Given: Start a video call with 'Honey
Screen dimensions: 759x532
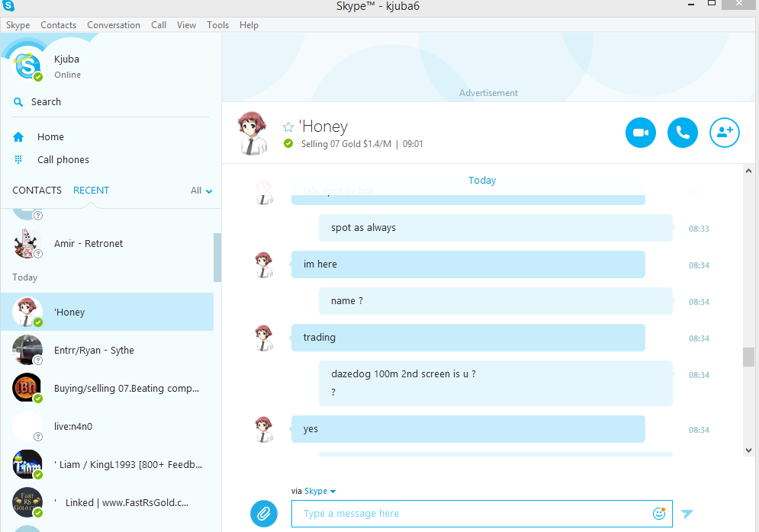Looking at the screenshot, I should (x=641, y=133).
